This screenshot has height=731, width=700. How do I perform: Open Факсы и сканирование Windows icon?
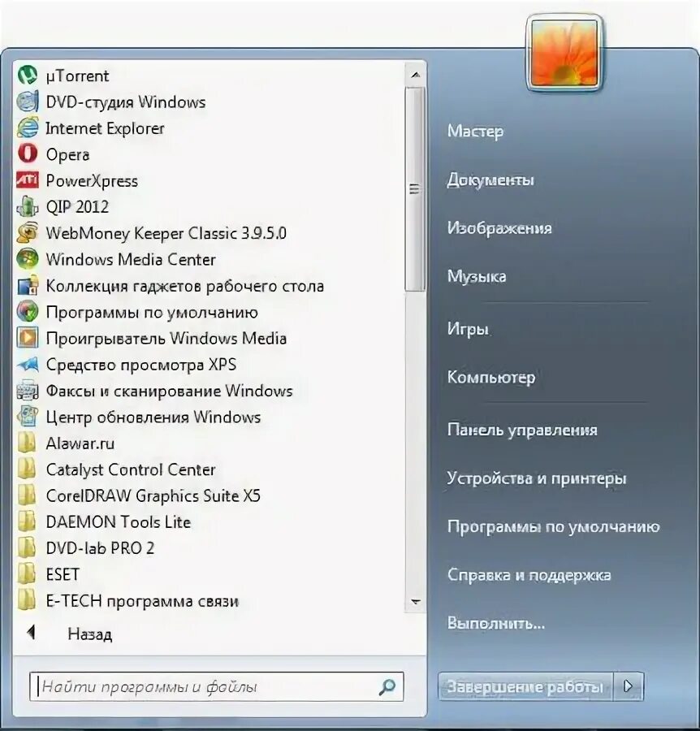tap(28, 390)
